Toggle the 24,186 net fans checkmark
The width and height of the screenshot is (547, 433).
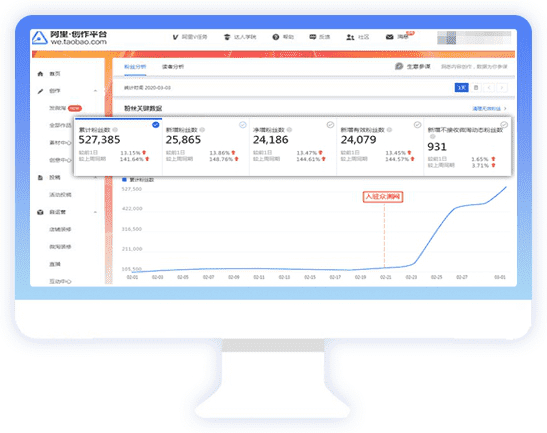(x=330, y=125)
